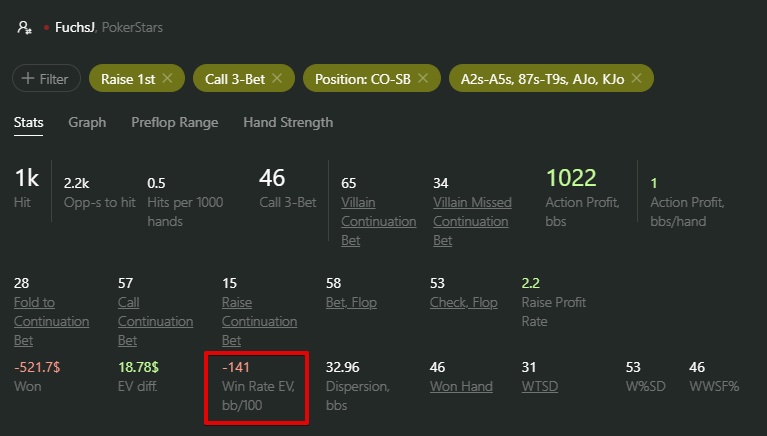Remove the Call 3-Bet filter chip
Viewport: 767px width, 436px height.
tap(277, 78)
